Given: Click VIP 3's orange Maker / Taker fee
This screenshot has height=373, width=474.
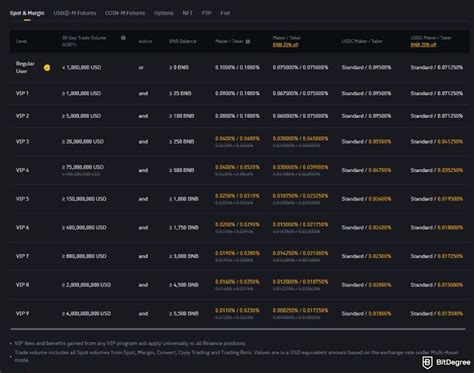Looking at the screenshot, I should [237, 138].
